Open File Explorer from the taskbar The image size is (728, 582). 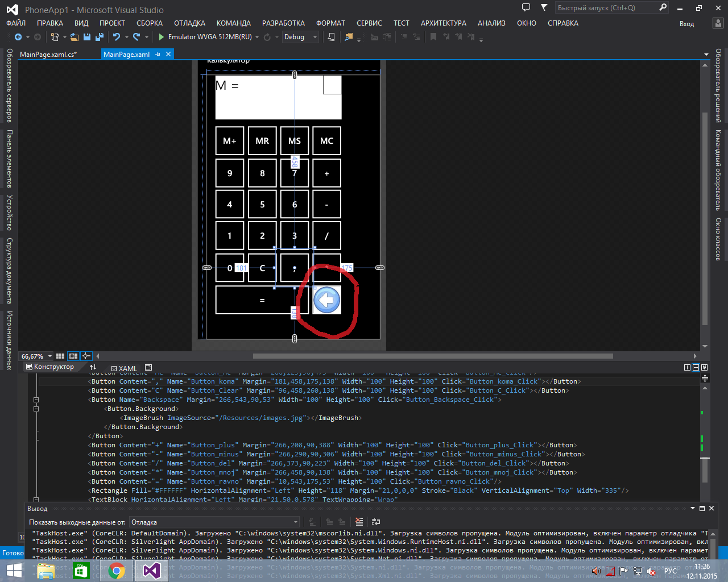pyautogui.click(x=46, y=571)
